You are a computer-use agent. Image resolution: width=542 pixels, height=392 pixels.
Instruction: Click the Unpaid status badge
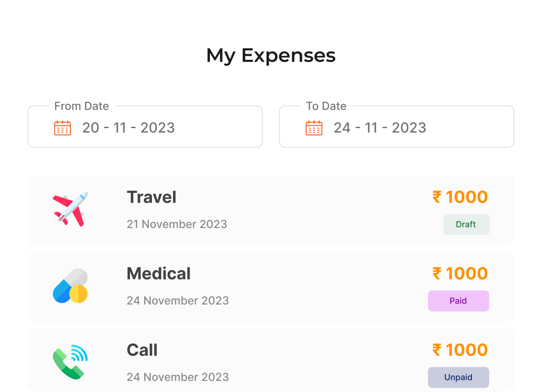[x=458, y=377]
